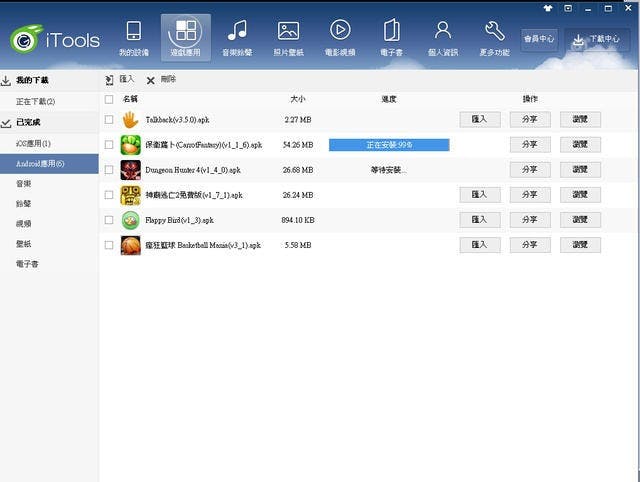Expand the 我的下載 downloads group

7,80
